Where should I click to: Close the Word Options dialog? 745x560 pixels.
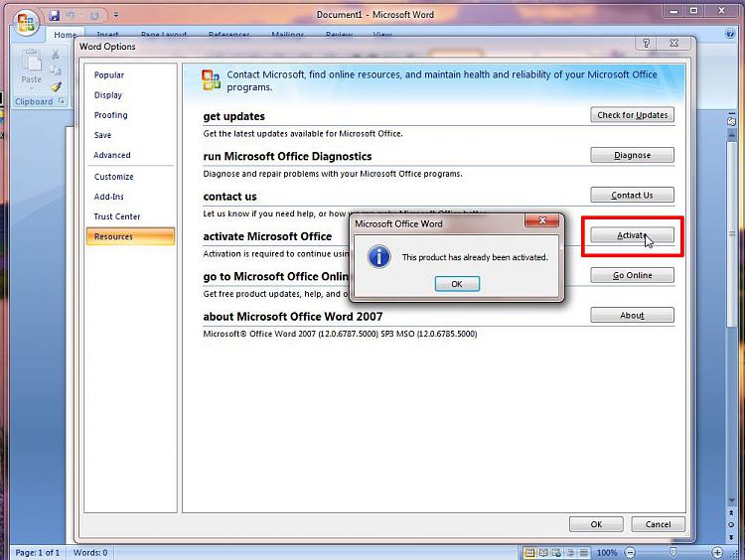coord(673,44)
